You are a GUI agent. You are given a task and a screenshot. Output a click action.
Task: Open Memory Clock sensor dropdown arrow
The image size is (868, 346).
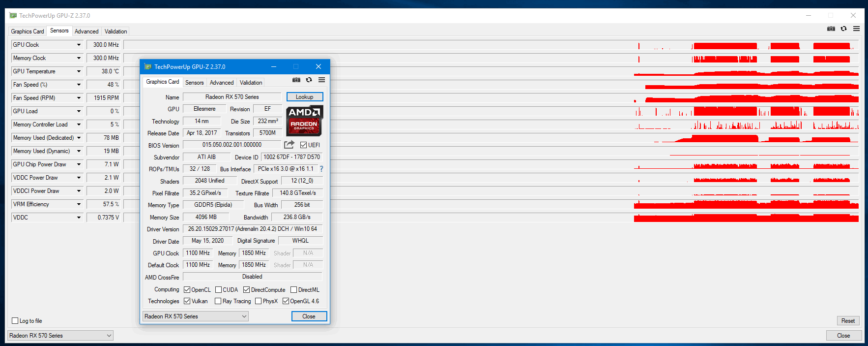click(x=79, y=58)
